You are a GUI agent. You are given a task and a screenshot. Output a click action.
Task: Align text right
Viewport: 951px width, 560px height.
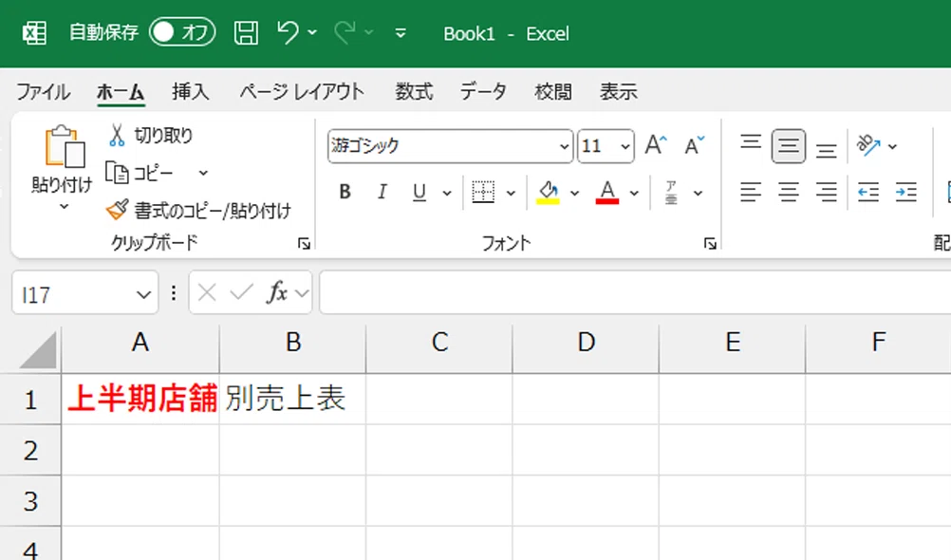826,193
